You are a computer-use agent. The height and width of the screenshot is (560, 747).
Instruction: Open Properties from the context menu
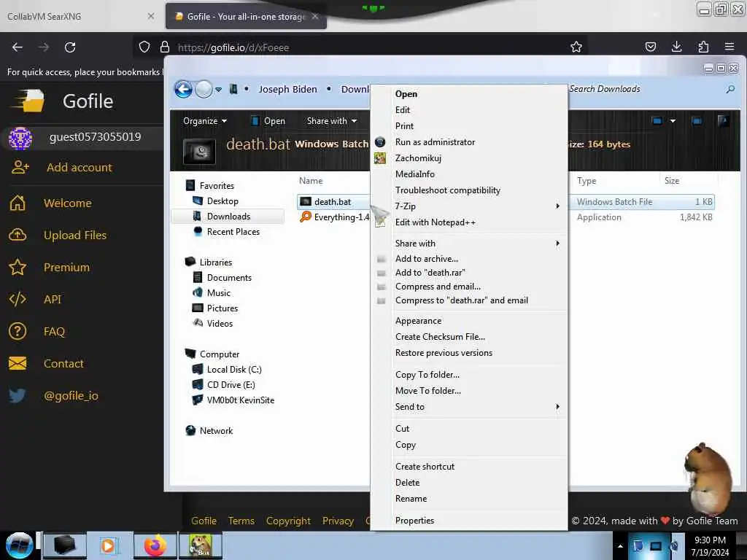click(469, 521)
